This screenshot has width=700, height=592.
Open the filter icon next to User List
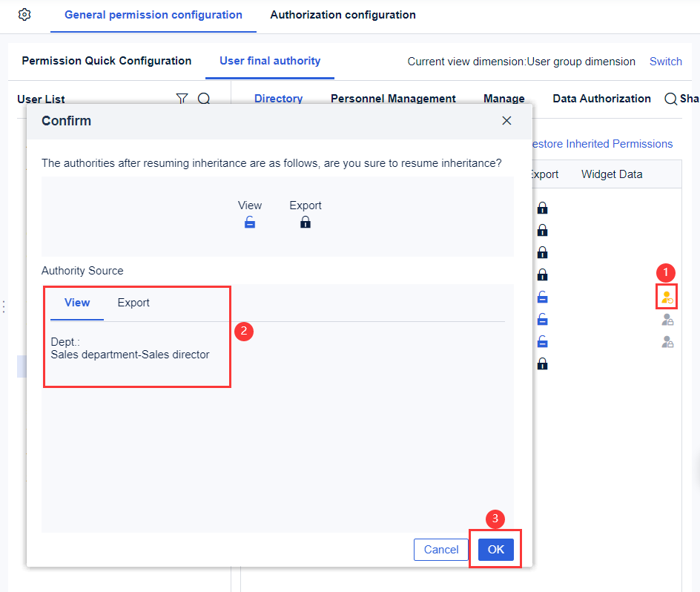coord(182,98)
